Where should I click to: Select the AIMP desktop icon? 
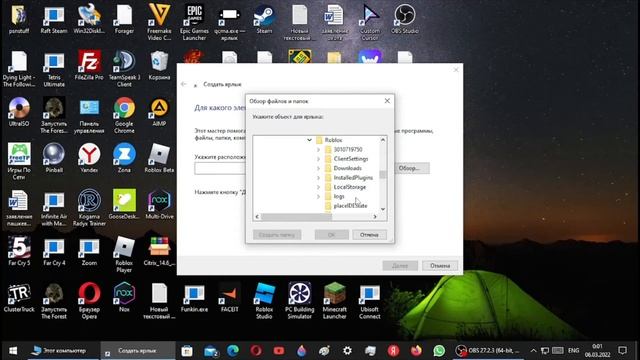click(159, 112)
